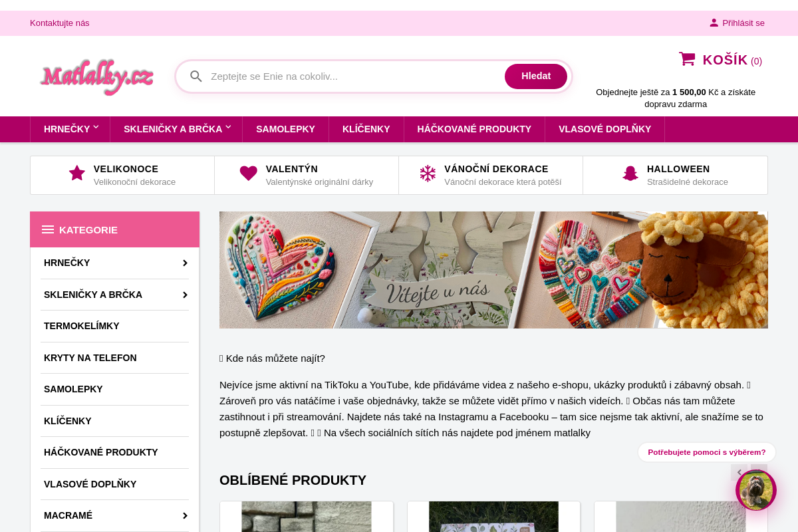Select the Halloween ghost icon
The height and width of the screenshot is (532, 798).
coord(630,174)
